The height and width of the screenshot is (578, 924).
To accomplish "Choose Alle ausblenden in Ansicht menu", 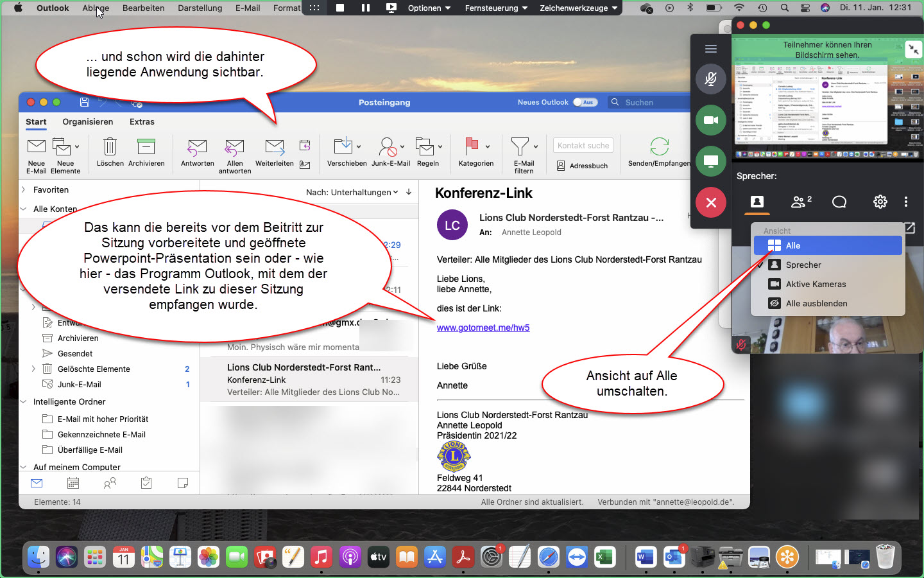I will pyautogui.click(x=828, y=303).
